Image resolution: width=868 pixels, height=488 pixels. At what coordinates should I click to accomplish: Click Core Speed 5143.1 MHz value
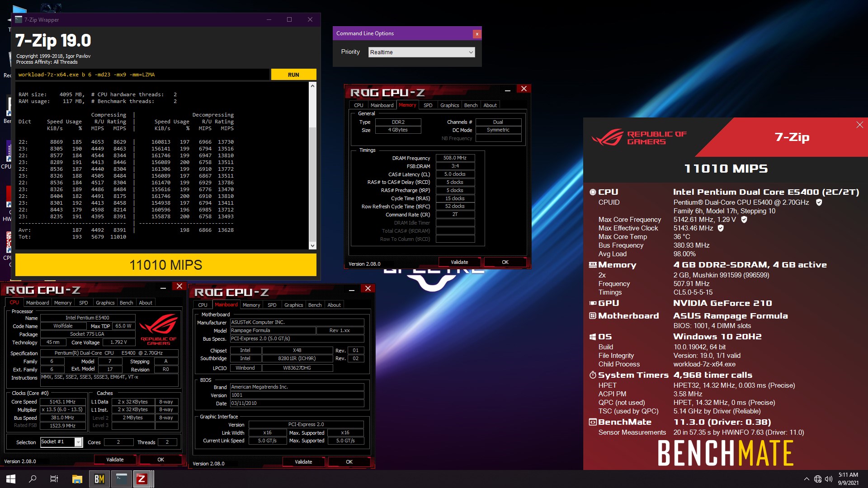point(63,402)
